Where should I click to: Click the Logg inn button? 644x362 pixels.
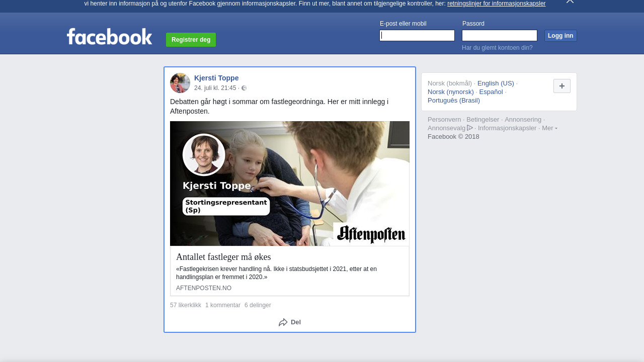560,36
